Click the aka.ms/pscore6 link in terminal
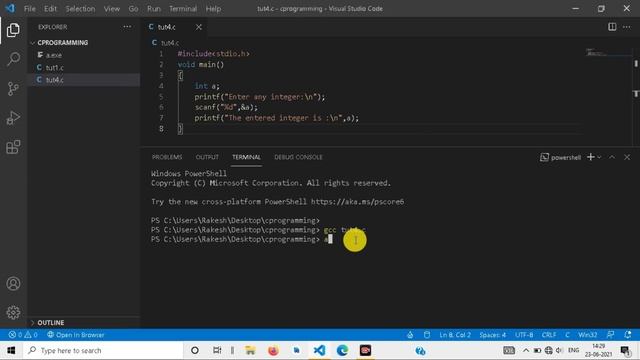This screenshot has height=360, width=640. pyautogui.click(x=357, y=202)
